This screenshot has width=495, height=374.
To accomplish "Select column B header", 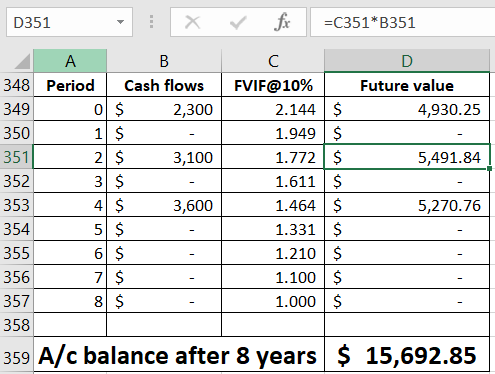I will click(164, 61).
